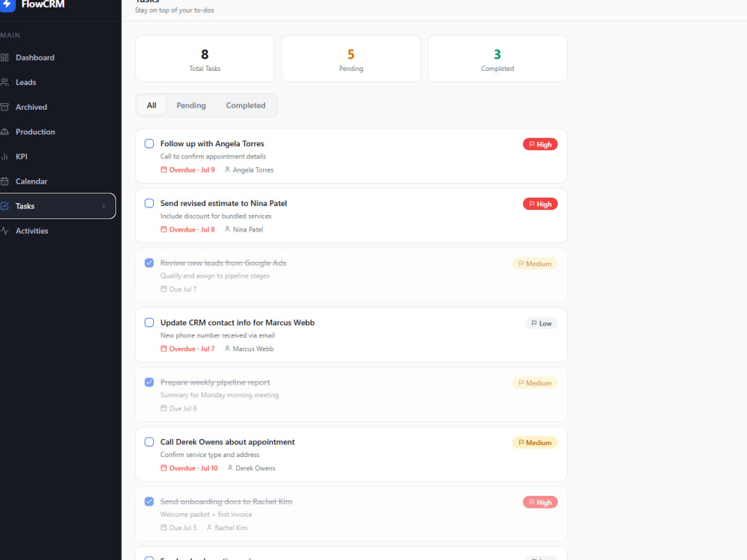Viewport: 747px width, 560px height.
Task: Uncheck Send onboarding docs to Rachel Kim
Action: point(149,502)
